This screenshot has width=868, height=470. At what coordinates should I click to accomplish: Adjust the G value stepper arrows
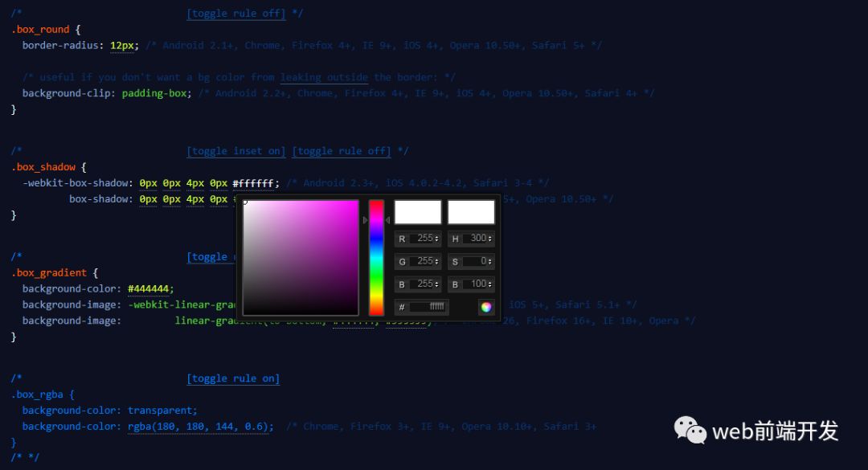coord(436,261)
